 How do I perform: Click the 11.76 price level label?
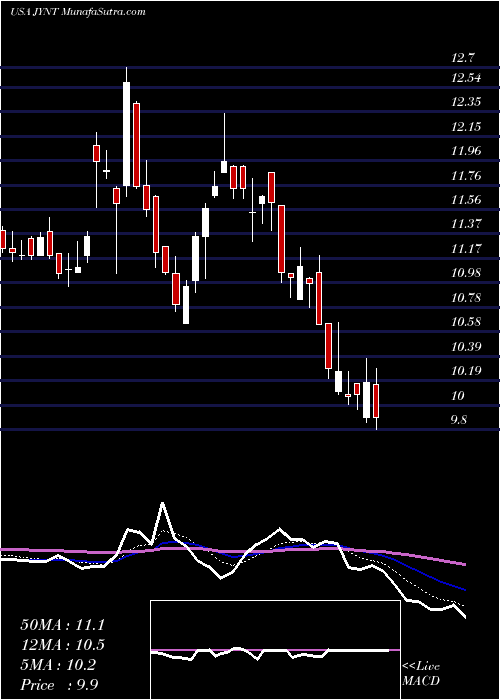click(466, 175)
